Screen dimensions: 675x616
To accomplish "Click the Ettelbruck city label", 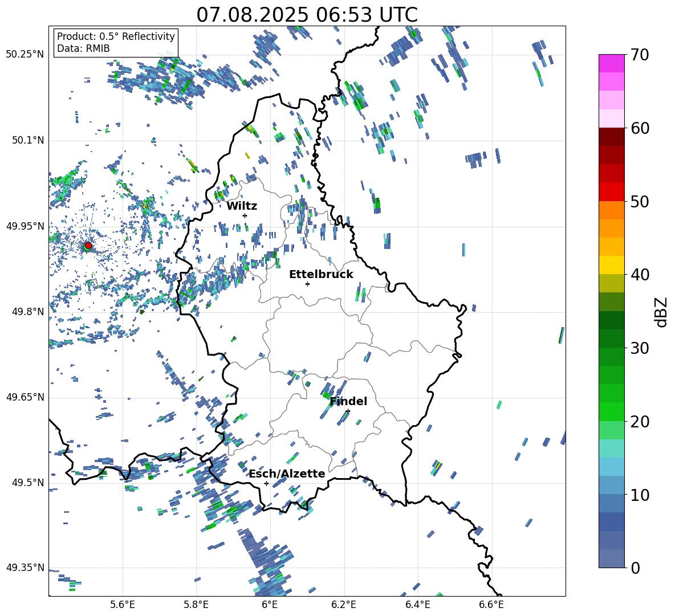I will 321,274.
